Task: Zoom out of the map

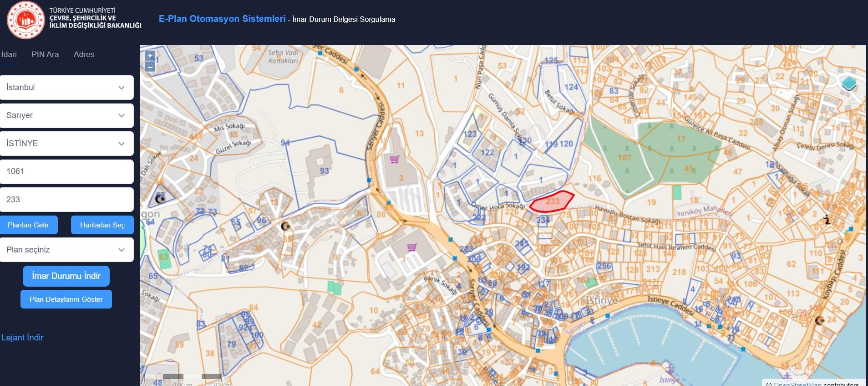Action: 150,67
